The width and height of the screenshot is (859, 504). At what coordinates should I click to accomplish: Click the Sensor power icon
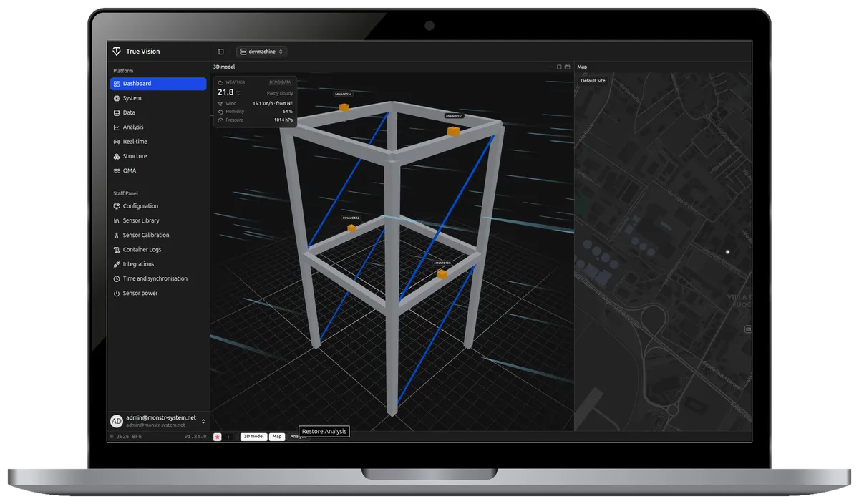[x=117, y=294]
